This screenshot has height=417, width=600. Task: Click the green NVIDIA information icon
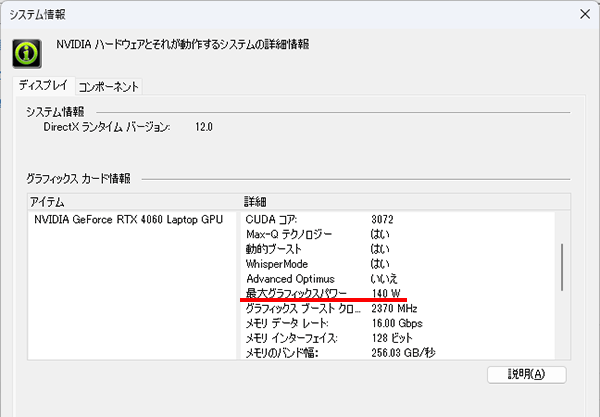point(27,54)
